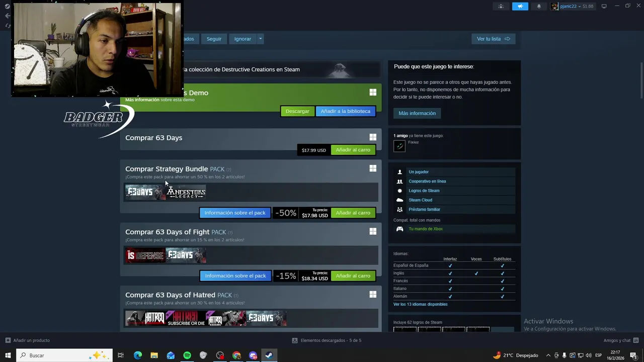The image size is (644, 362).
Task: Open 63 Days thumbnail in Strategy Bundle
Action: 145,192
